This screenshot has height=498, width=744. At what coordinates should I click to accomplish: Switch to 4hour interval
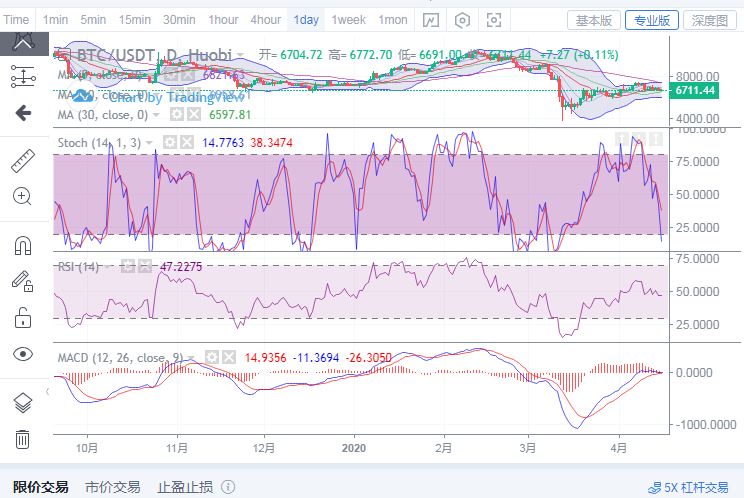(266, 20)
